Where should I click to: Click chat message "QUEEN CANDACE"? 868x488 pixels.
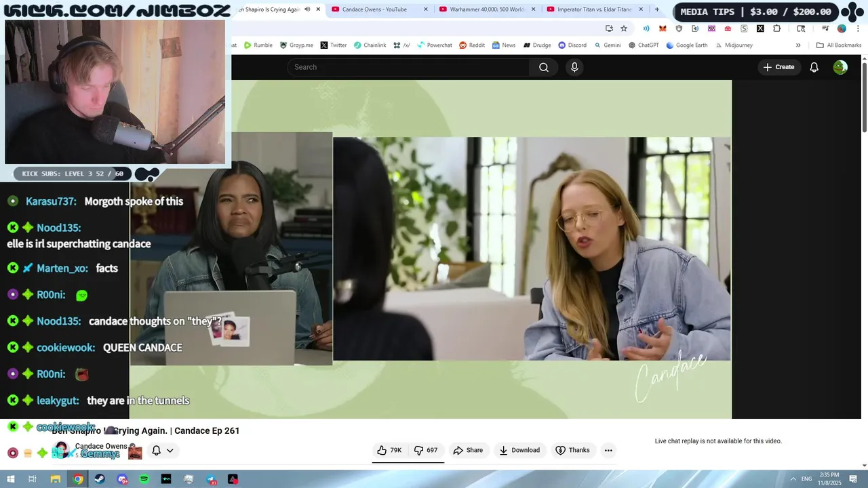142,348
